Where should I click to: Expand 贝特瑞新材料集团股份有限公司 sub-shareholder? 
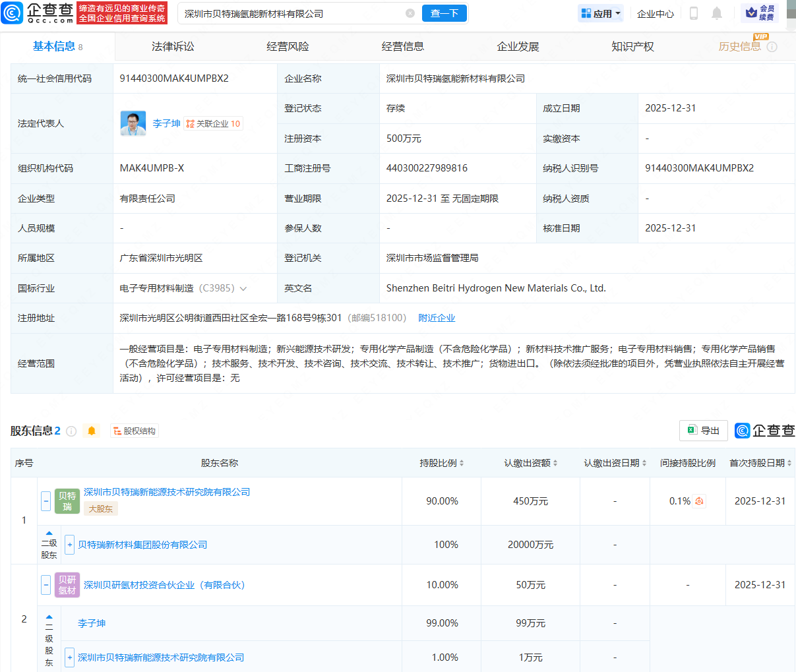pyautogui.click(x=70, y=545)
